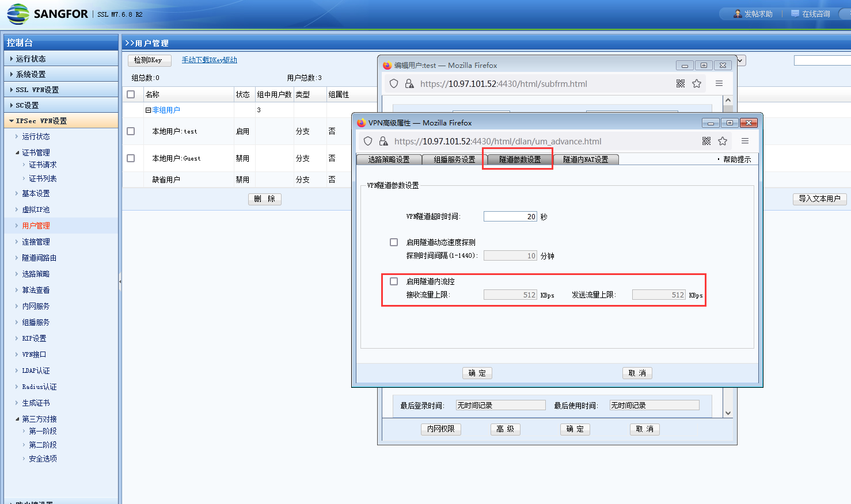This screenshot has height=504, width=851.
Task: Click the VPN隧道超时时间 input field
Action: (x=510, y=216)
